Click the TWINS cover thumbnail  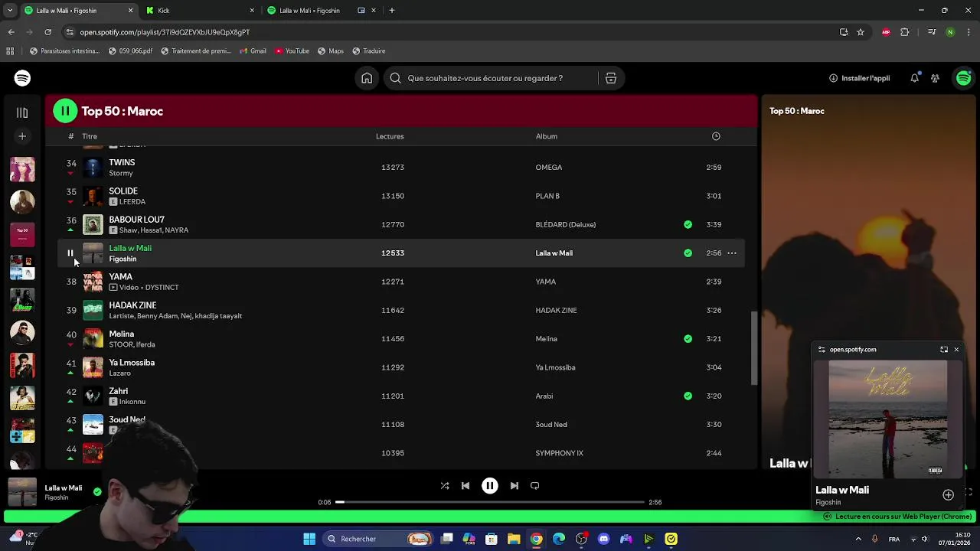pos(93,168)
